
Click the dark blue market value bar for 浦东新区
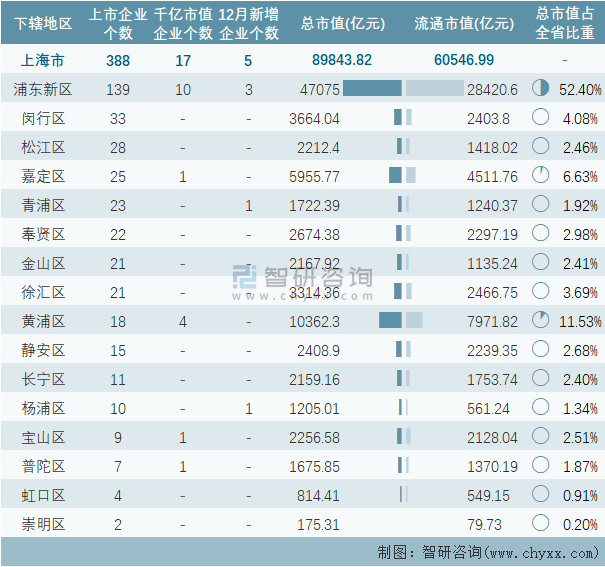tap(372, 89)
